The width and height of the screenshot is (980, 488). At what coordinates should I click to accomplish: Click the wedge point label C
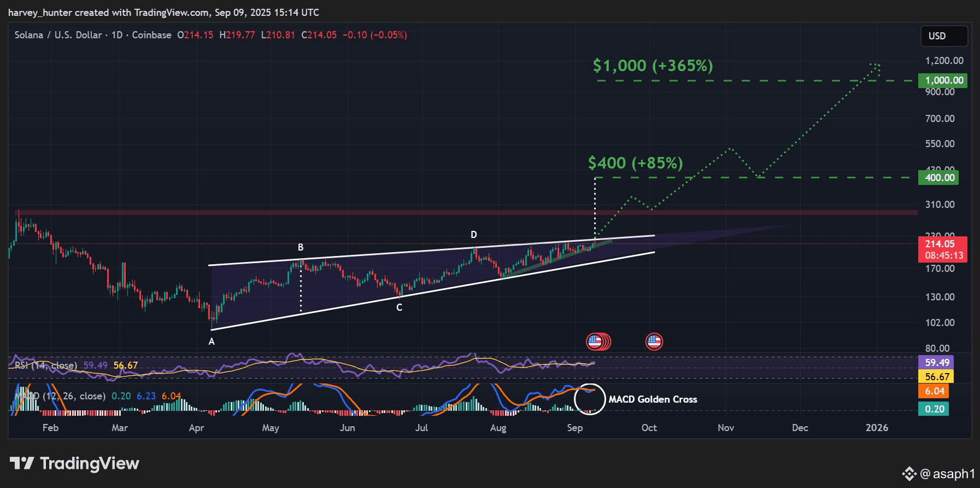click(x=399, y=307)
